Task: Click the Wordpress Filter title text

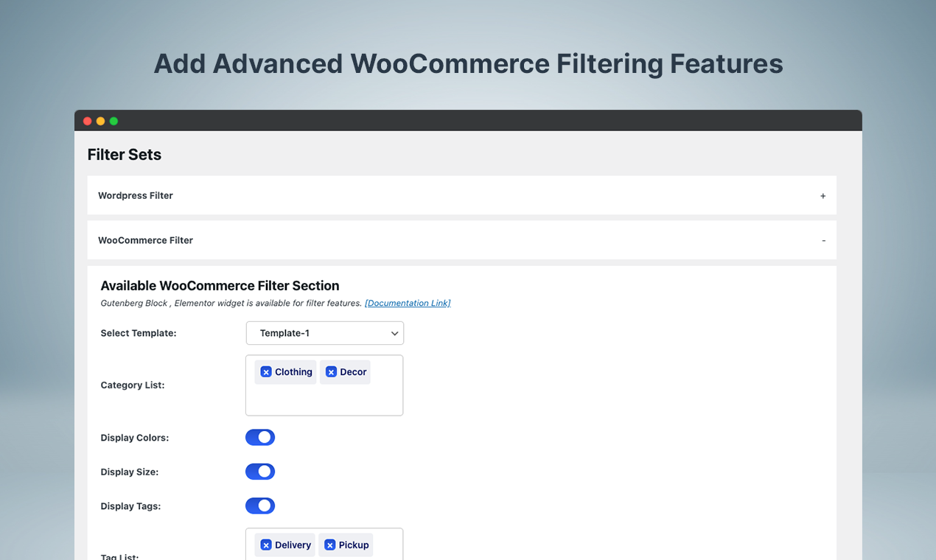Action: coord(136,195)
